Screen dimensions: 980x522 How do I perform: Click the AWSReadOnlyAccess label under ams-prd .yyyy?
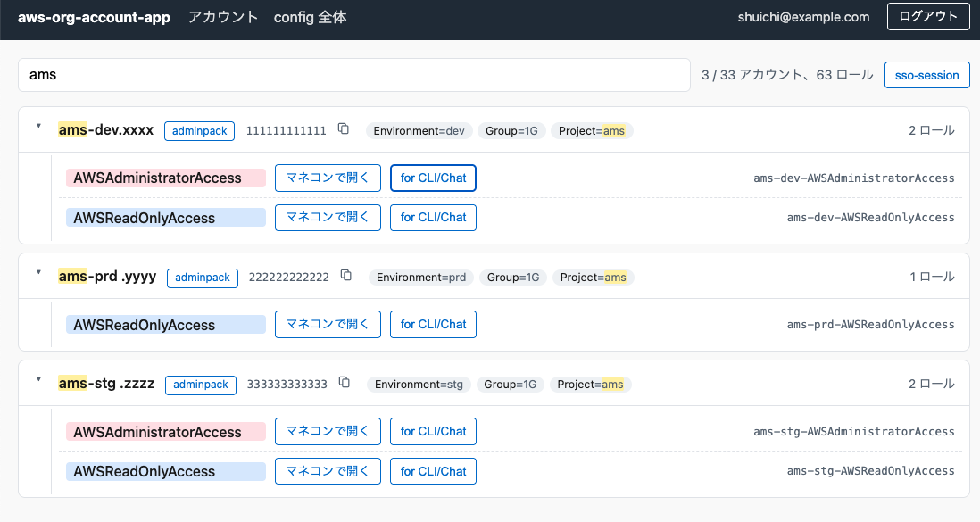click(166, 325)
